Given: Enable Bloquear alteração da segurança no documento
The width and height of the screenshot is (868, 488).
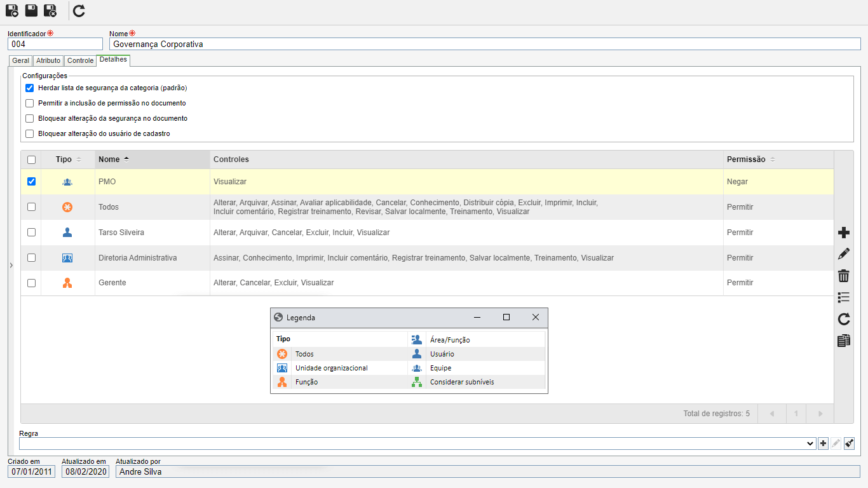Looking at the screenshot, I should 29,119.
